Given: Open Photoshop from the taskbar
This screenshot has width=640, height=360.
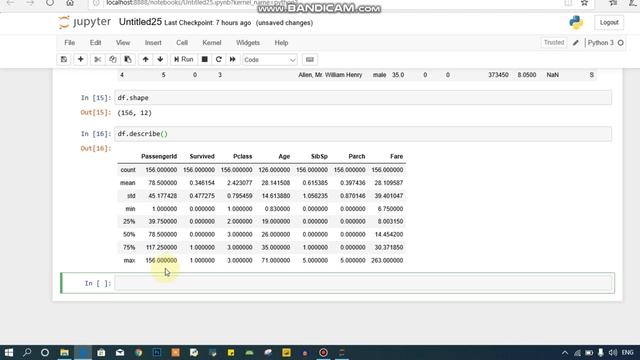Looking at the screenshot, I should tap(157, 352).
